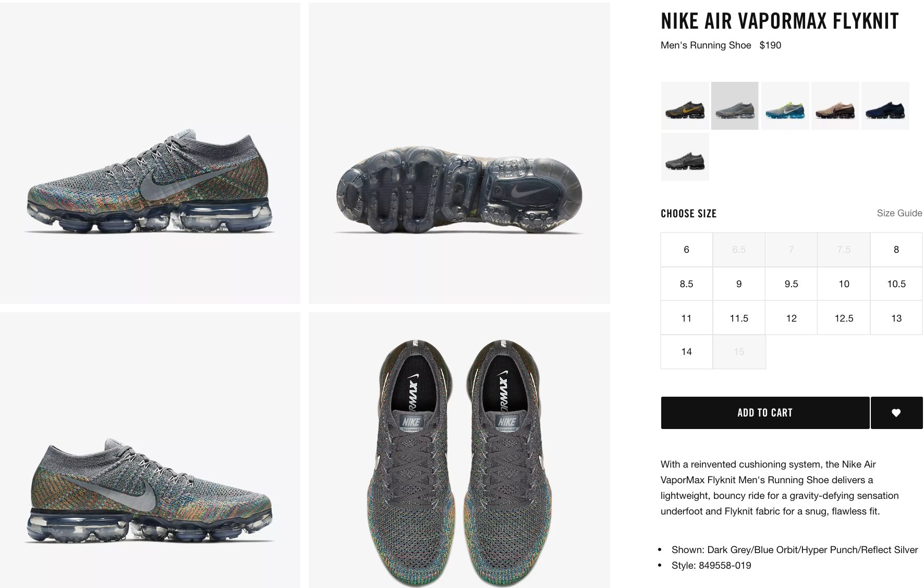Click the heart favorite icon button
Screen dimensions: 924x588
(896, 413)
